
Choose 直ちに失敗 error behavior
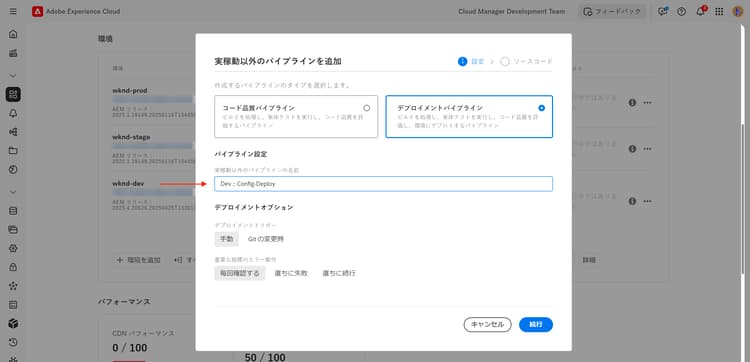(291, 273)
